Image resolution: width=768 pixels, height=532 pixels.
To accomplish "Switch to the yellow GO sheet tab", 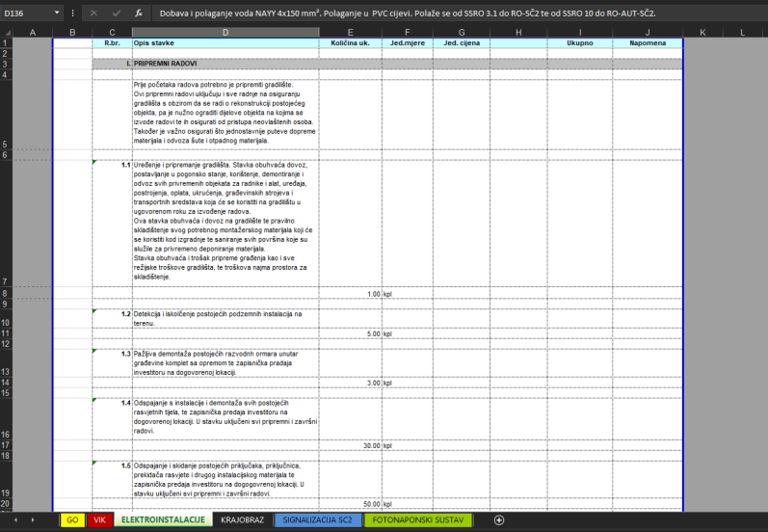I will [x=72, y=520].
